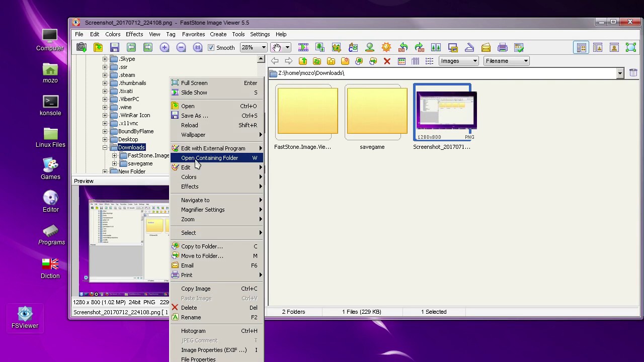Toggle the Smooth checkbox
Image resolution: width=644 pixels, height=362 pixels.
coord(211,48)
